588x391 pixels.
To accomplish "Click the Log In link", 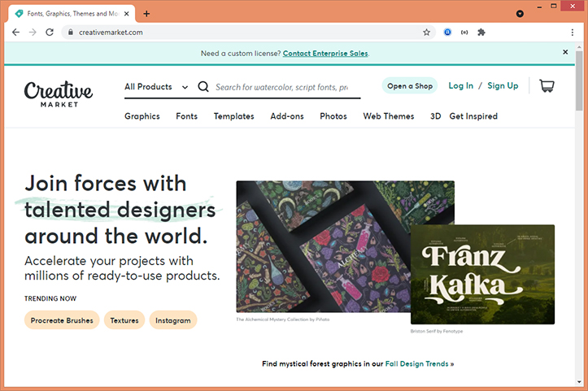I will (x=460, y=85).
